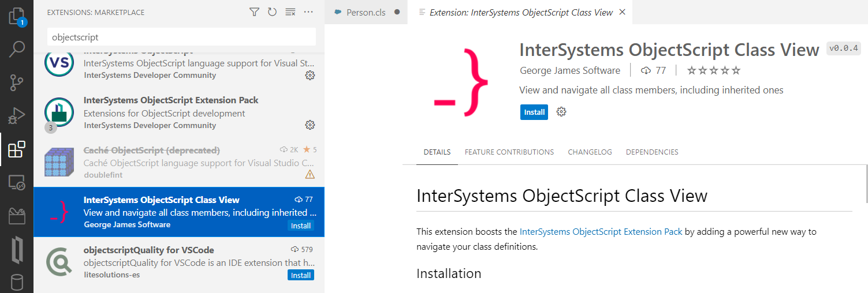Click the five-star rating in details

(x=714, y=70)
